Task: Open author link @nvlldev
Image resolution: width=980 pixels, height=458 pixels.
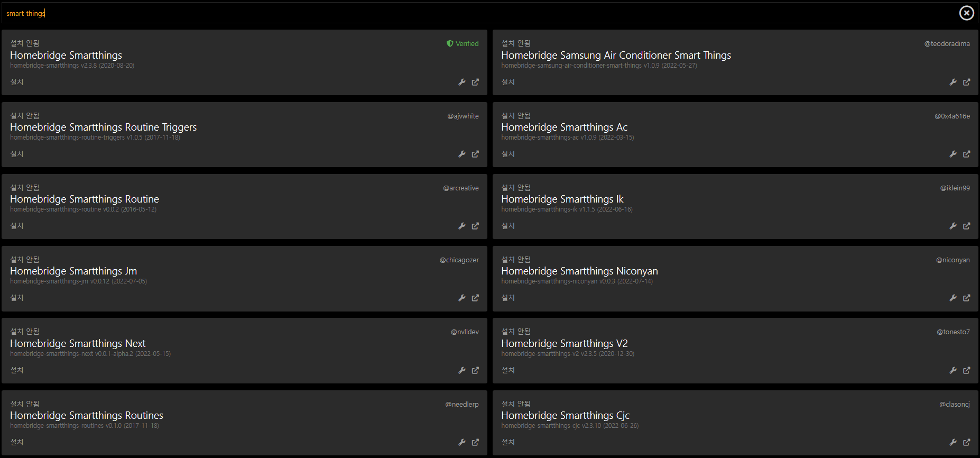Action: pos(465,332)
